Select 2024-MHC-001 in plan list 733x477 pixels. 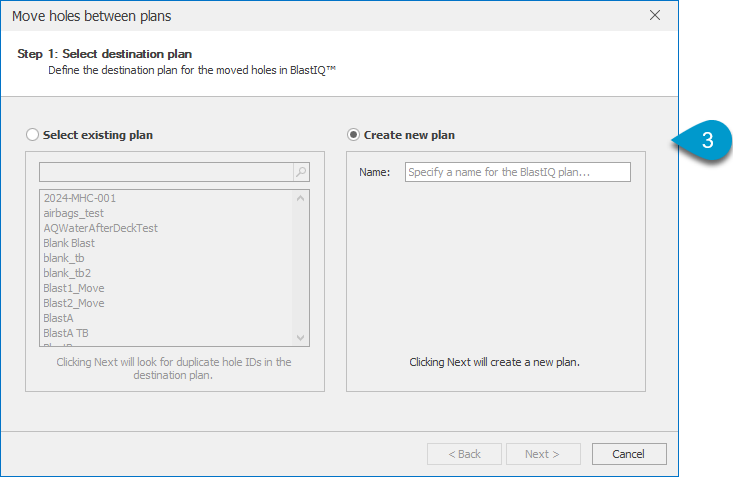(80, 198)
